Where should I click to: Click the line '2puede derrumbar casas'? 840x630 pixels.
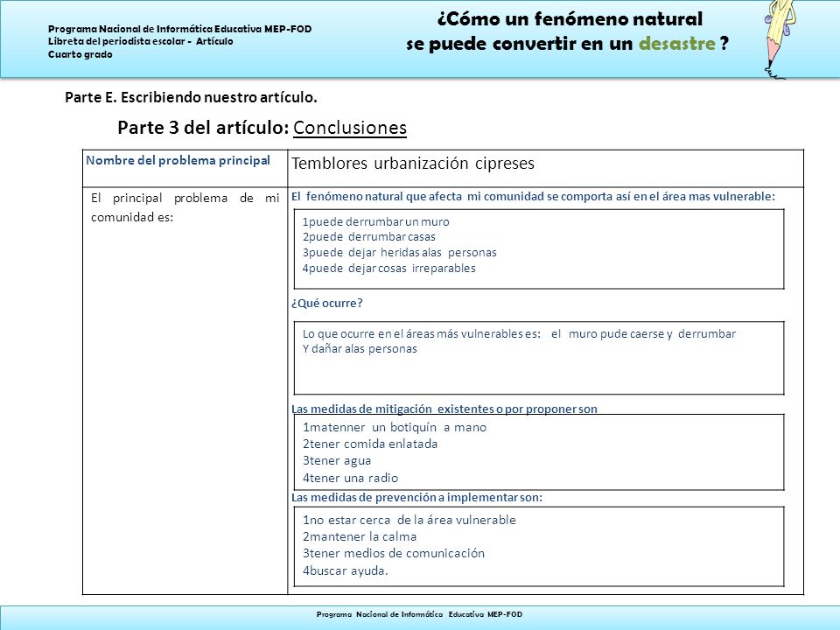(x=368, y=237)
